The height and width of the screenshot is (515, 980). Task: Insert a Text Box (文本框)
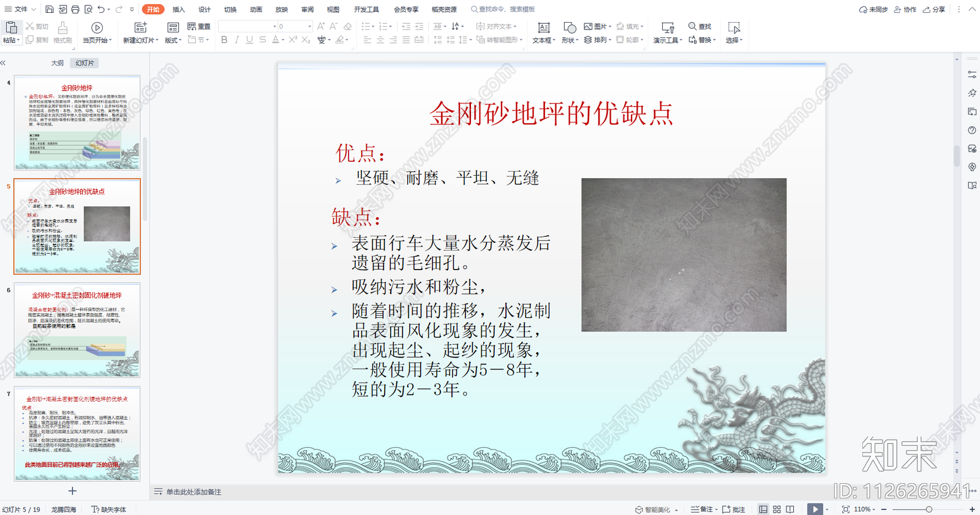544,32
